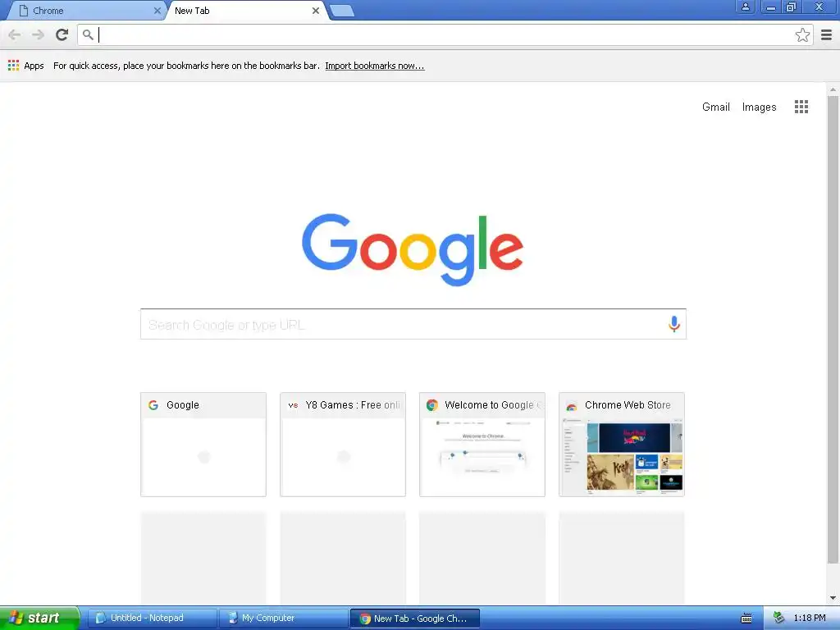Switch to My Computer in taskbar
The height and width of the screenshot is (630, 840).
(283, 618)
